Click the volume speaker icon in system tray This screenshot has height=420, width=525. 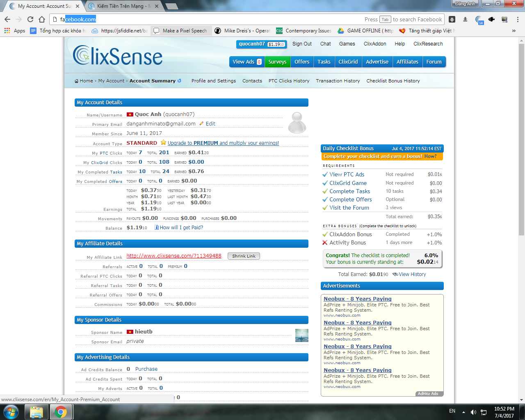473,412
